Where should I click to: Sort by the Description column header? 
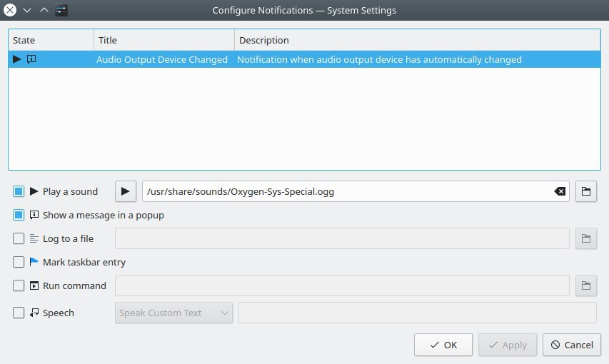click(418, 40)
